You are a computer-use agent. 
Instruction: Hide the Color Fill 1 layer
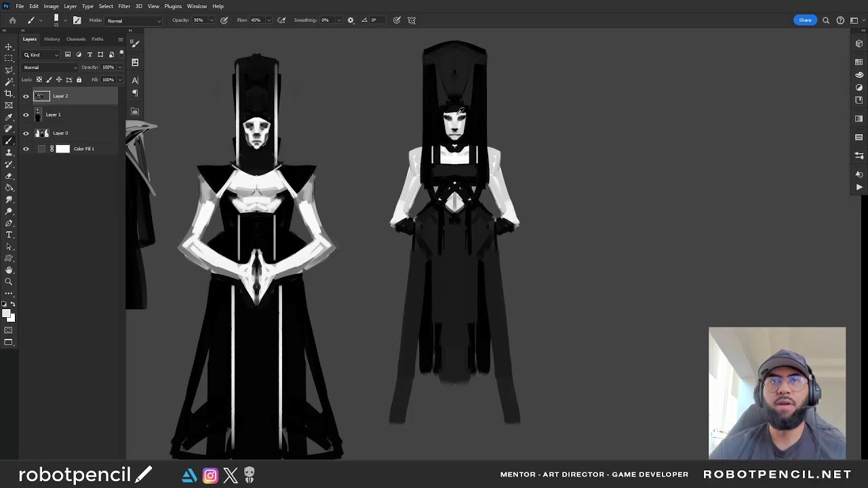(x=26, y=149)
